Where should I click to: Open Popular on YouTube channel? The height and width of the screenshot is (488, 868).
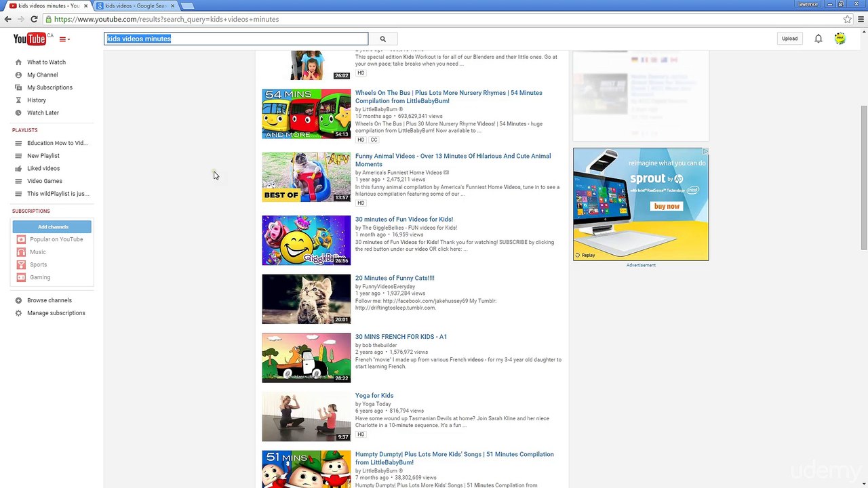pyautogui.click(x=56, y=239)
